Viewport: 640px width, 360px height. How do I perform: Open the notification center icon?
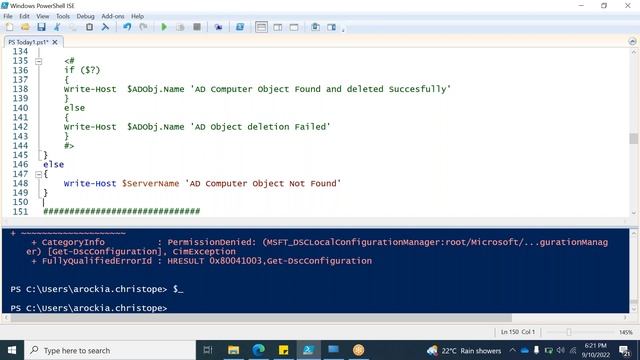pyautogui.click(x=624, y=350)
